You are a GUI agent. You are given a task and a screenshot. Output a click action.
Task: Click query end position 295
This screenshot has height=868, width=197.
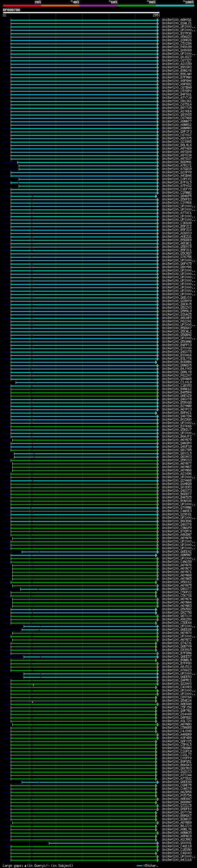pyautogui.click(x=155, y=15)
